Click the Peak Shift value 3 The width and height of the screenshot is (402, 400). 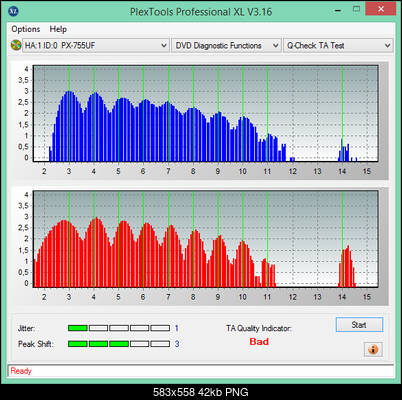[x=177, y=344]
